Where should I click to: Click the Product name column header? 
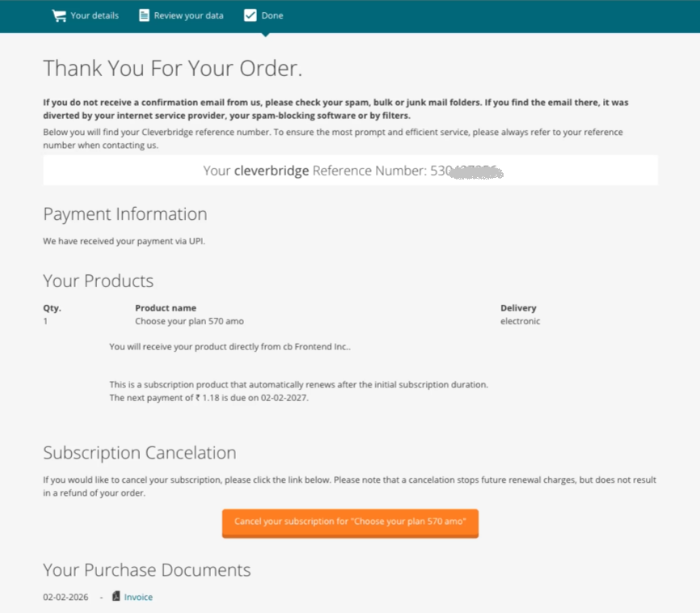165,308
